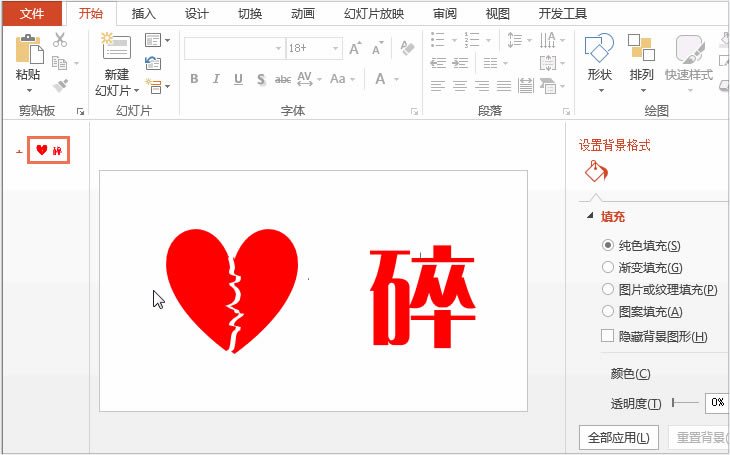Open character spacing AV icon
730x455 pixels.
[304, 79]
